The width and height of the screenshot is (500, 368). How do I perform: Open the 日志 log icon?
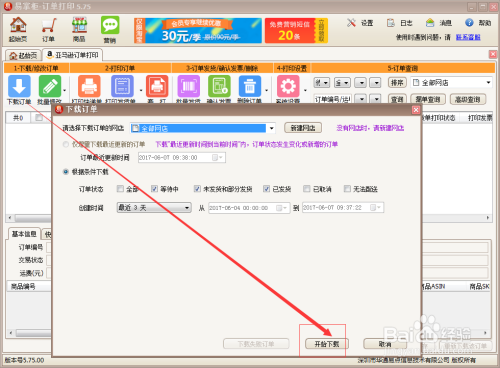click(400, 23)
